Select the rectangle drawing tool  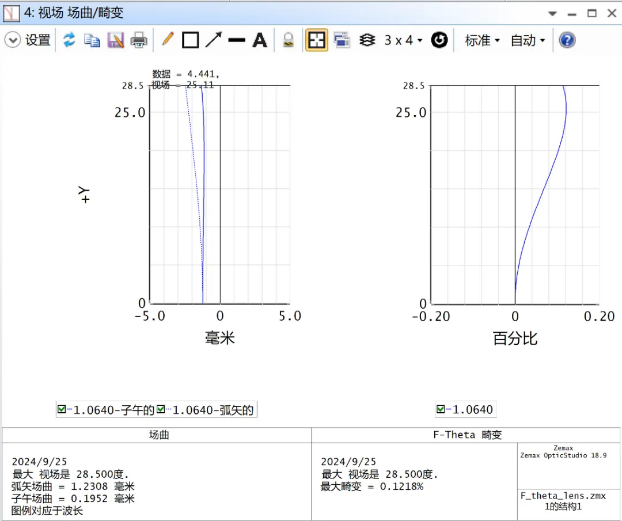(190, 41)
